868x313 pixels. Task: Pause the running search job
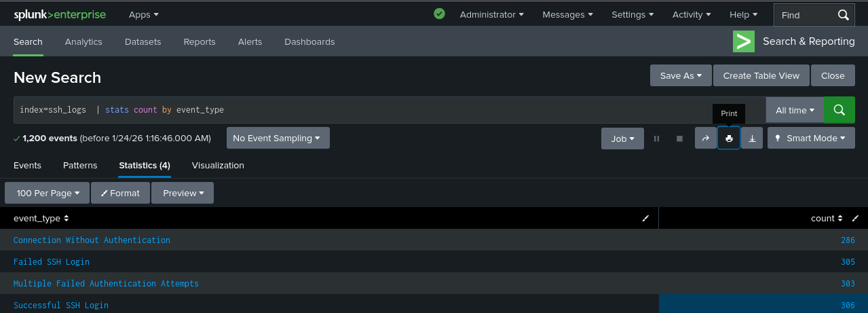[x=656, y=139]
